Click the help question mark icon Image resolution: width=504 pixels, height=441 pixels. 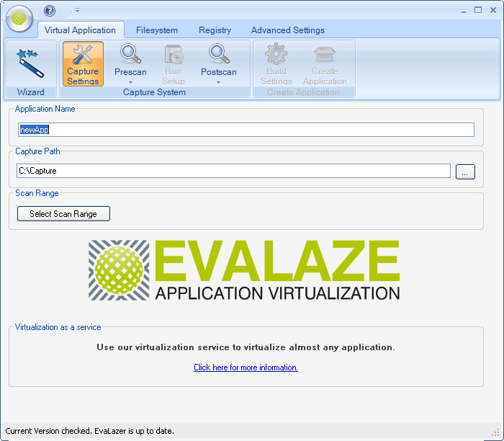pos(50,11)
